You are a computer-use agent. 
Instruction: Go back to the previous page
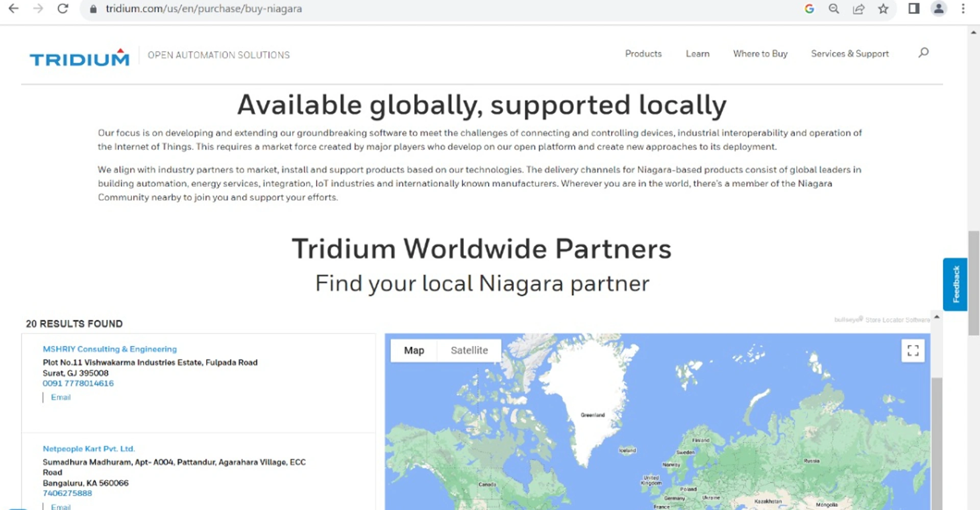(14, 9)
